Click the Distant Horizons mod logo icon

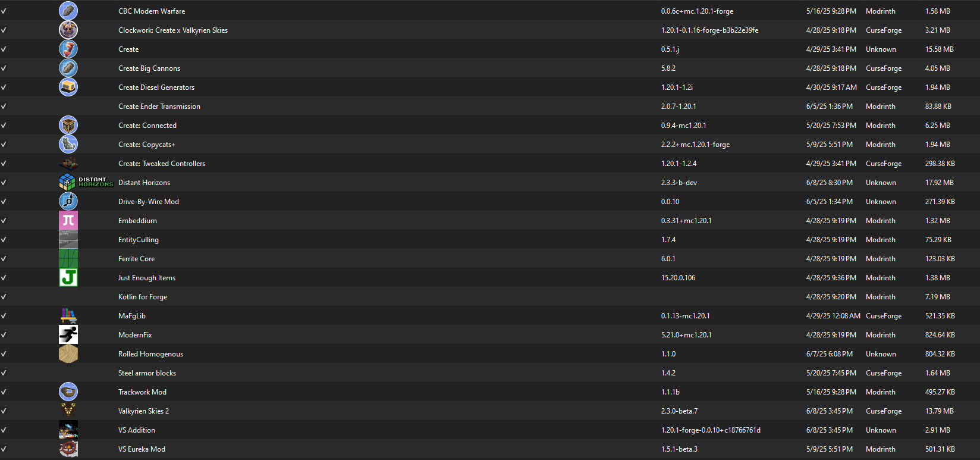[x=86, y=182]
